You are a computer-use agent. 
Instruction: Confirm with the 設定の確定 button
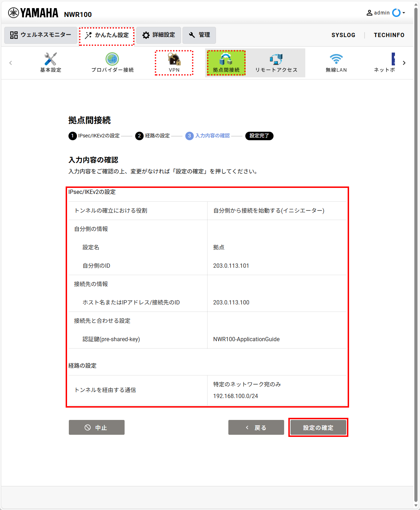click(x=318, y=427)
